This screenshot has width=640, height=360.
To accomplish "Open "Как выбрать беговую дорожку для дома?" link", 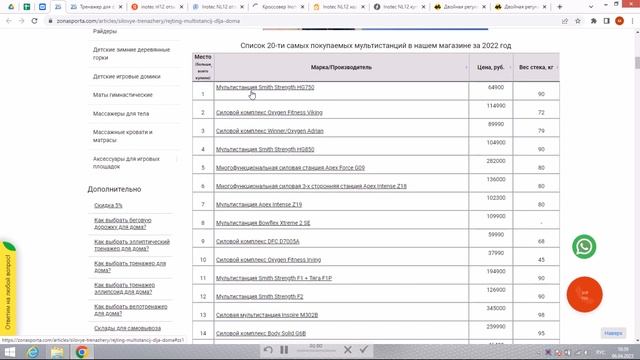I will pos(122,223).
